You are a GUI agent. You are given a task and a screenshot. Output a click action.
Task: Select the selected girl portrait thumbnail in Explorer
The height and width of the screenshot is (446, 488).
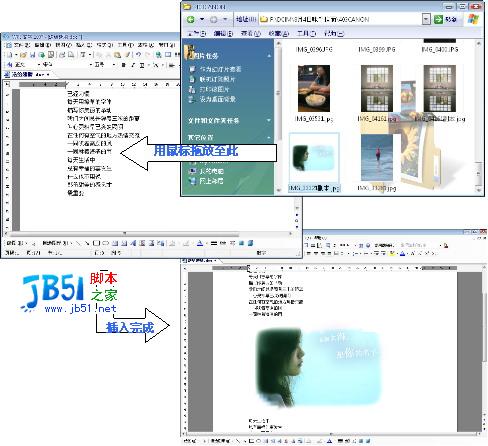[314, 158]
